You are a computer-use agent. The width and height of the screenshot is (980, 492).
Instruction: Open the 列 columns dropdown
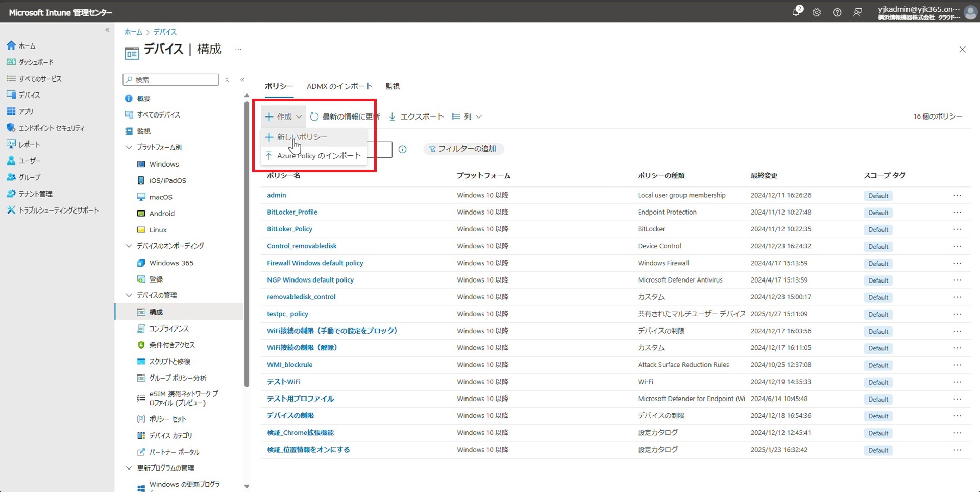tap(467, 116)
